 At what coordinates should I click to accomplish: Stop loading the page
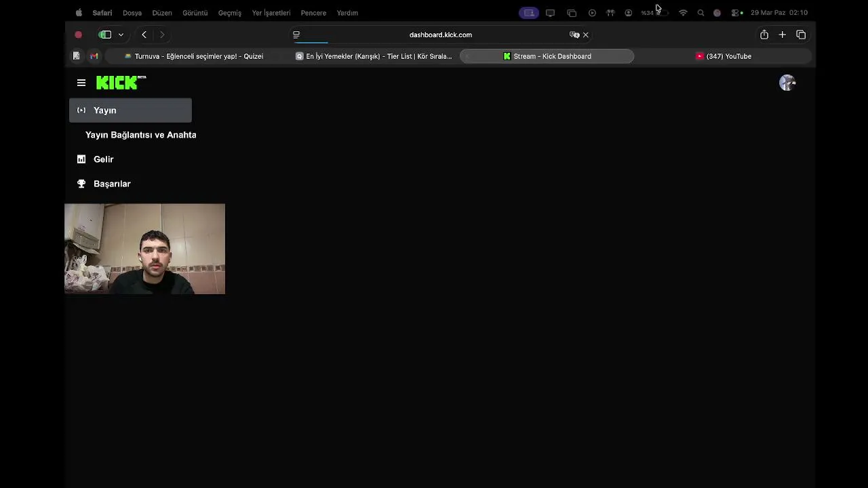click(586, 35)
